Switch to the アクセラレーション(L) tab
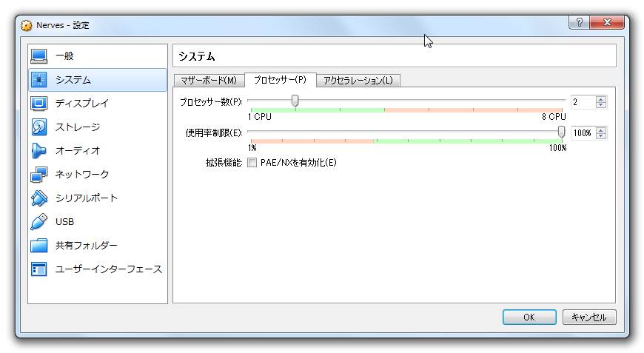Screen dimensions: 644x353 coord(358,81)
